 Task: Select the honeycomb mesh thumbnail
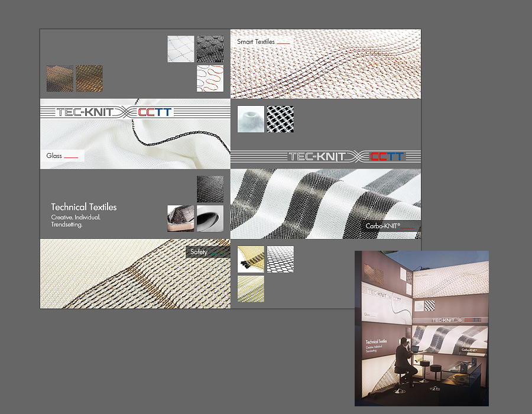280,259
